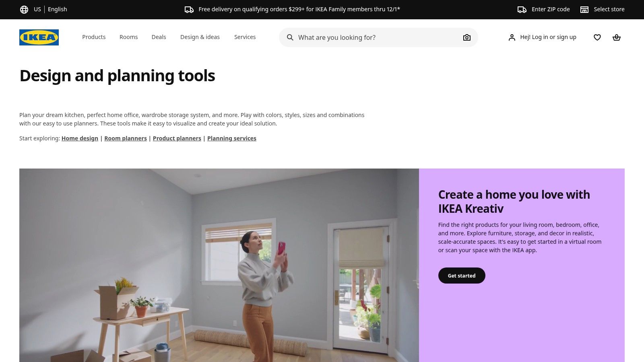Open the Products menu
This screenshot has width=644, height=362.
click(x=94, y=37)
